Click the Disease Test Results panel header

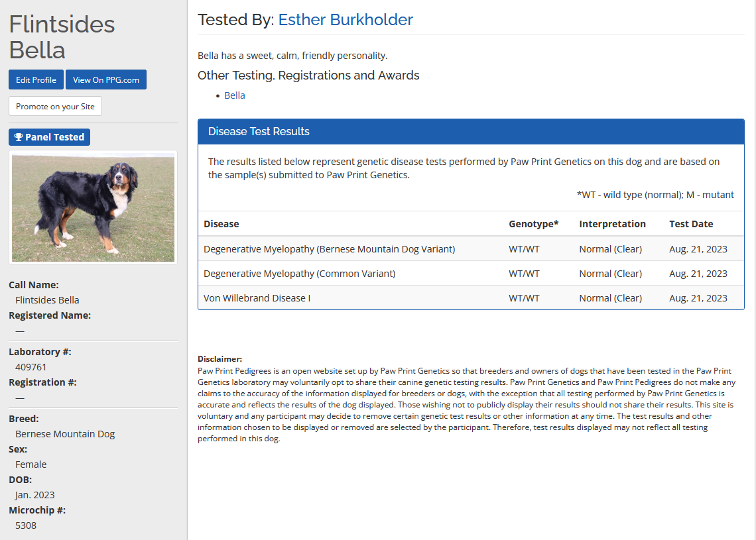471,132
